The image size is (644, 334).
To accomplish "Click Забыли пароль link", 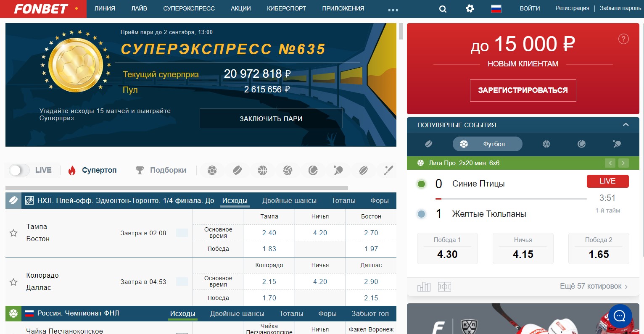I will pyautogui.click(x=620, y=8).
